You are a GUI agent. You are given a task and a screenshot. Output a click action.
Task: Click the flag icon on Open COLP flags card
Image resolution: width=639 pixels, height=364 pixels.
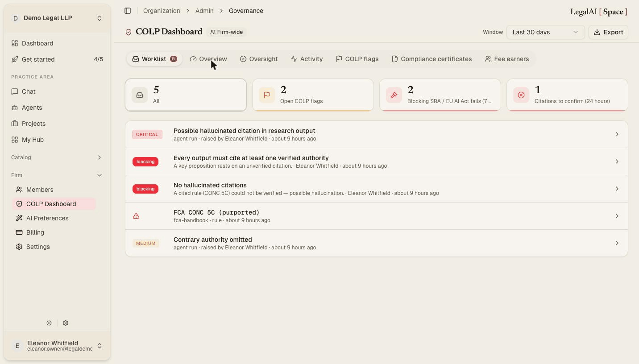click(x=267, y=95)
